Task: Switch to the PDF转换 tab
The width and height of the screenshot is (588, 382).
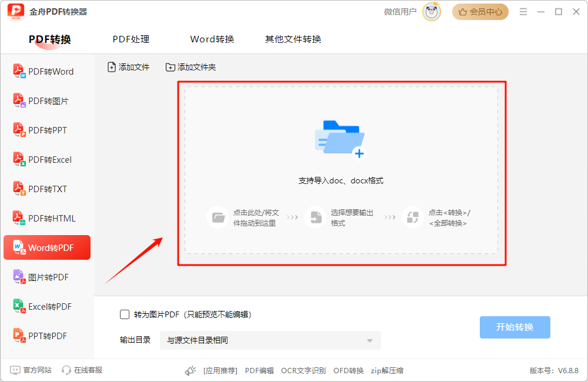Action: (x=50, y=39)
